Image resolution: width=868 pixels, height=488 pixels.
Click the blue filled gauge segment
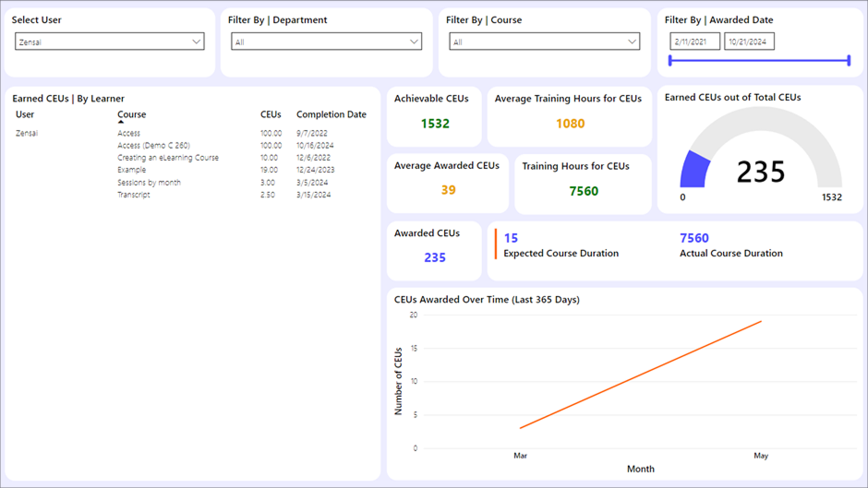[694, 171]
